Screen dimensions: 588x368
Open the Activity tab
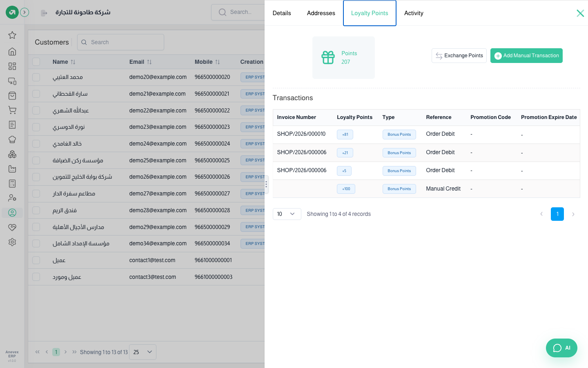tap(414, 13)
